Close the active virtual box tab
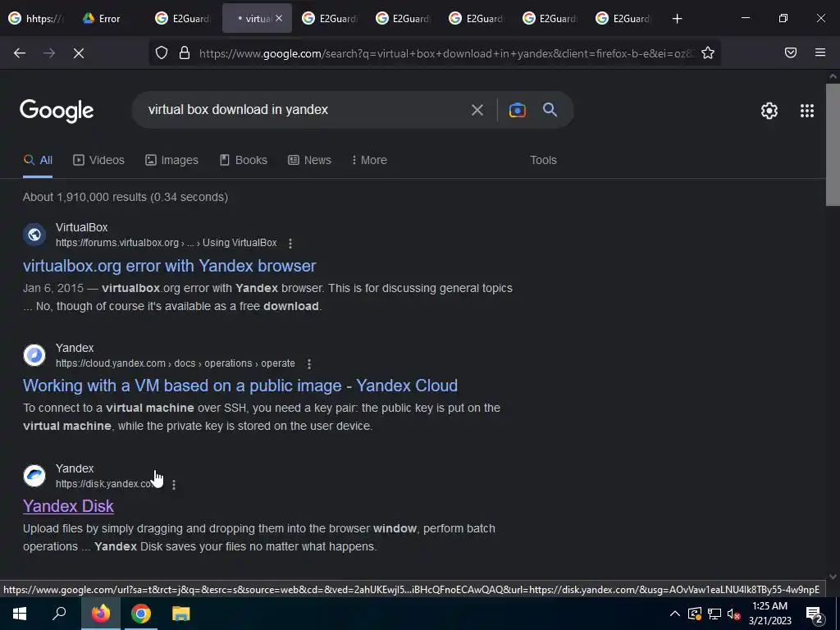840x630 pixels. 279,18
